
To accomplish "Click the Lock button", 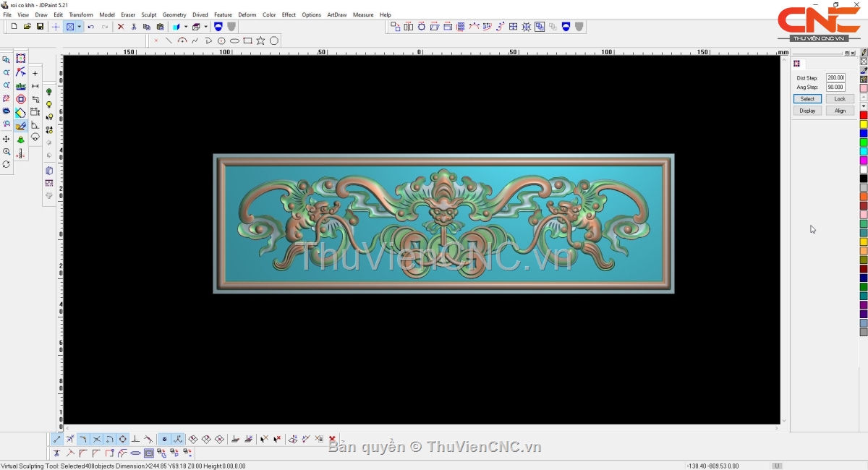I will pyautogui.click(x=839, y=98).
